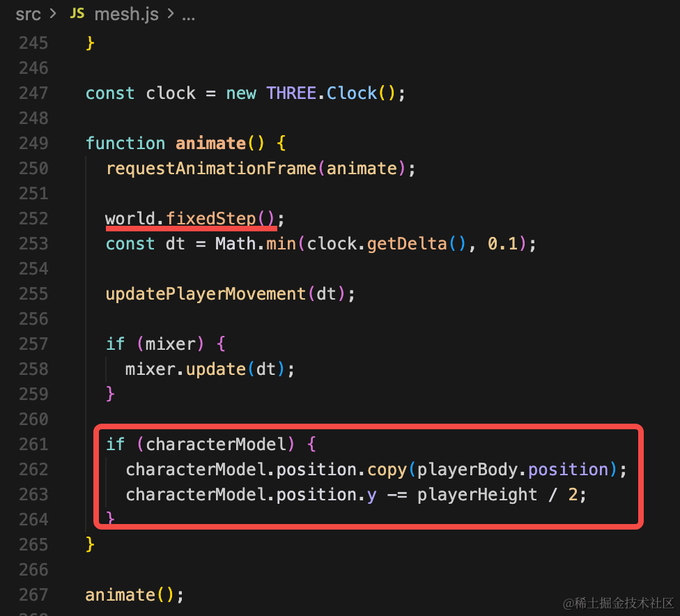Click 'if (characterModel)' on line 261

201,444
